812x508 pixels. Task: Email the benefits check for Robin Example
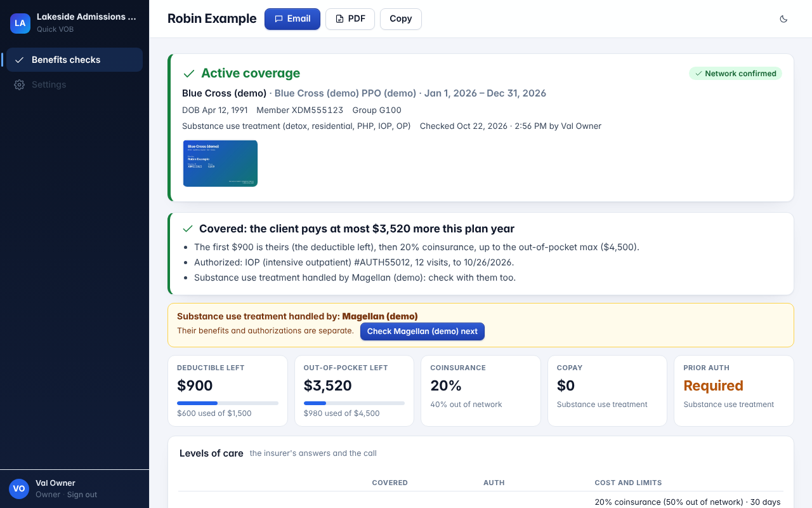pos(292,19)
